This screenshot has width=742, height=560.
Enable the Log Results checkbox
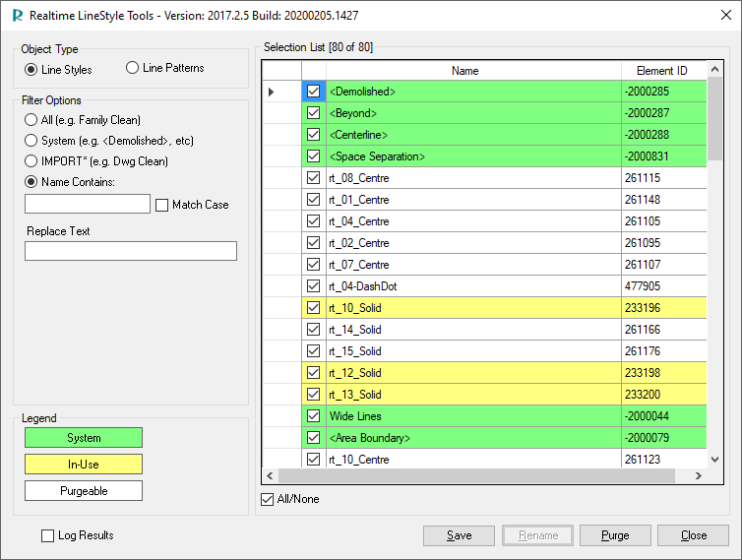coord(48,535)
